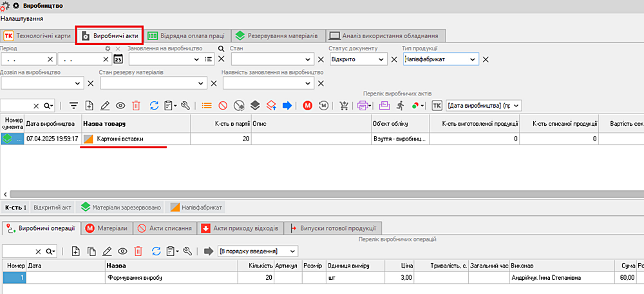
Task: Clear the Статус документу filter with X
Action: (394, 59)
